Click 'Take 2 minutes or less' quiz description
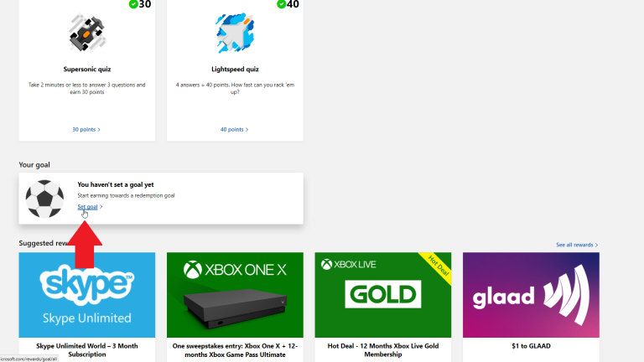This screenshot has height=362, width=644. pyautogui.click(x=87, y=88)
